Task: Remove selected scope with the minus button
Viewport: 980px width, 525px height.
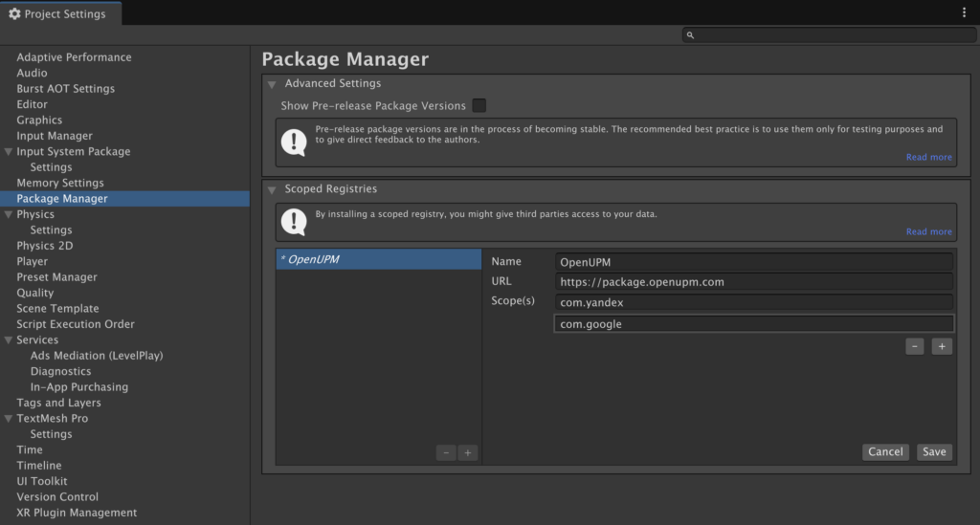Action: click(x=914, y=346)
